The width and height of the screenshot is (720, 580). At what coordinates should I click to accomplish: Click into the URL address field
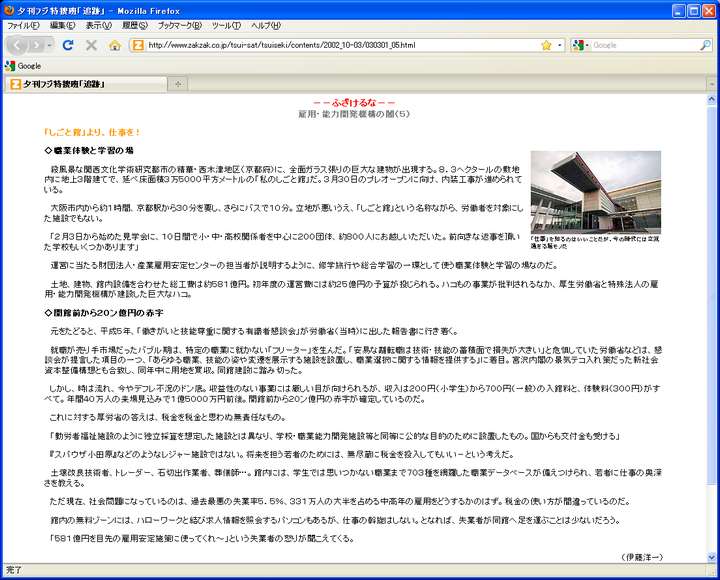340,45
